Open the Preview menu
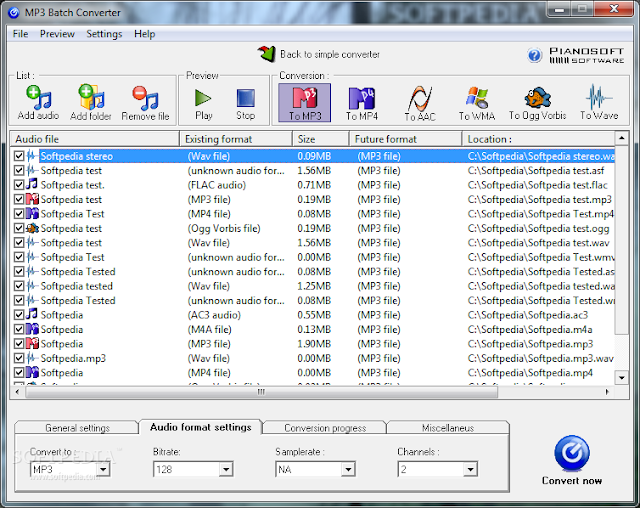Viewport: 640px width, 508px height. click(x=57, y=34)
